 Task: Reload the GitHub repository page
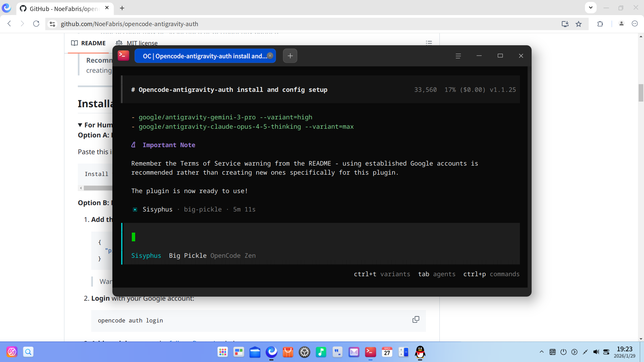(36, 24)
